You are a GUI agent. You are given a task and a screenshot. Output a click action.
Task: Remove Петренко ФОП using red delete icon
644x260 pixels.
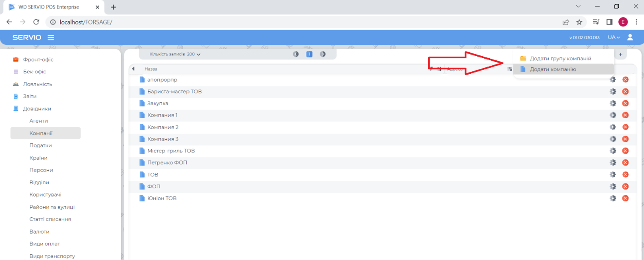pos(625,163)
